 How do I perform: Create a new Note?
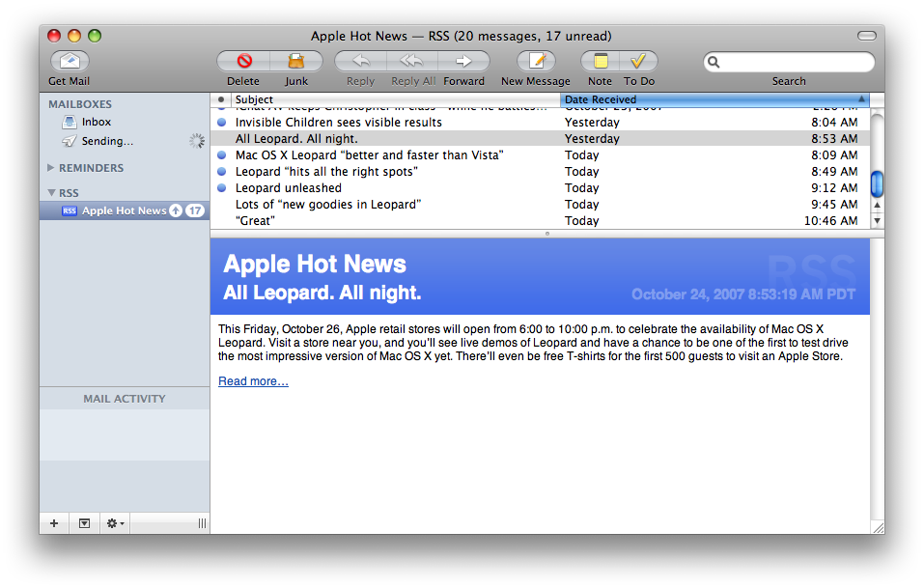pos(600,61)
